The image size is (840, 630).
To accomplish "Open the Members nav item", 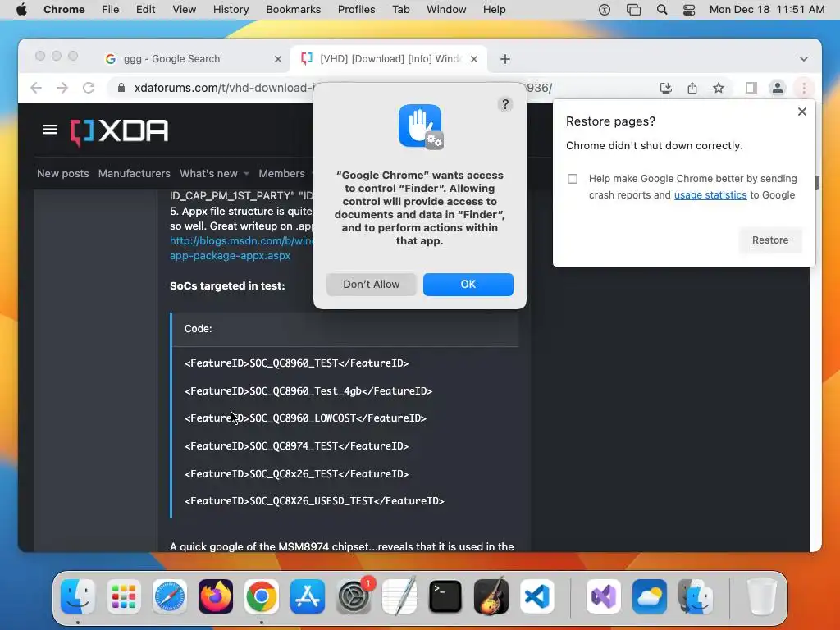I will click(282, 174).
